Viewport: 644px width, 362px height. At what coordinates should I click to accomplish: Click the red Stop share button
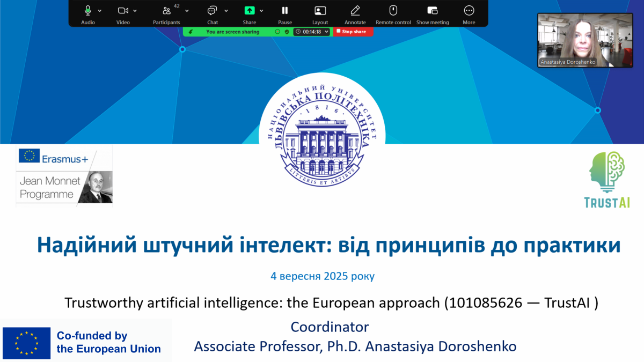[x=353, y=32]
